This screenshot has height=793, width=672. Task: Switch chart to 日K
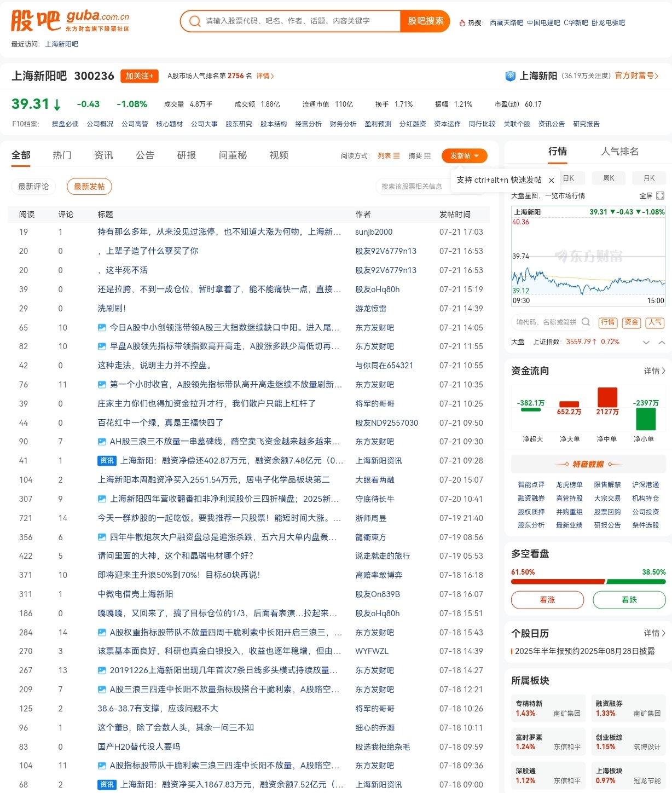[x=569, y=178]
